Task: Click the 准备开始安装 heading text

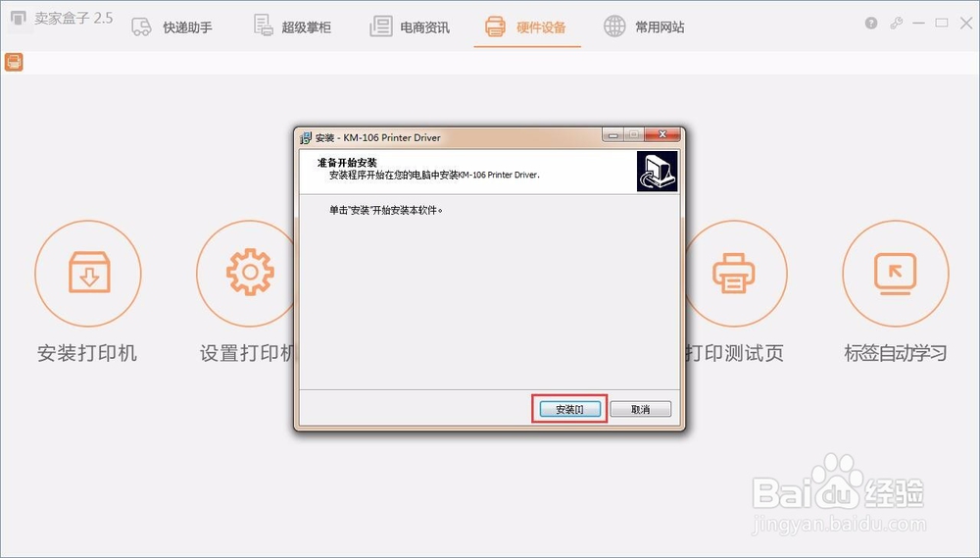Action: 347,163
